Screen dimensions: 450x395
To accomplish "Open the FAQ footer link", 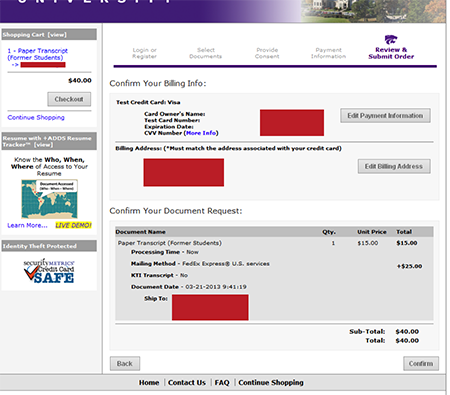I will click(x=222, y=383).
